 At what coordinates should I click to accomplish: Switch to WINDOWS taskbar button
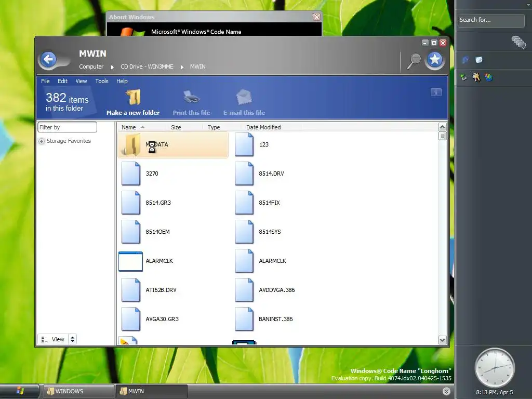click(79, 391)
